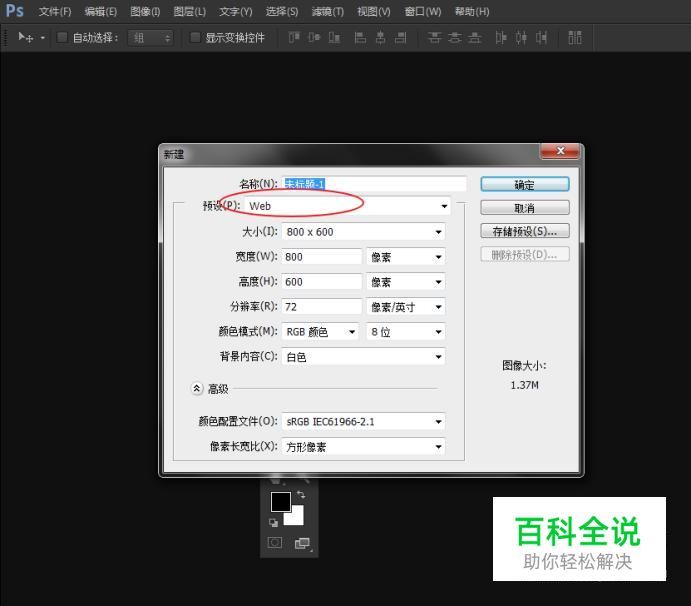
Task: Enable the 自动选择 checkbox
Action: tap(62, 38)
